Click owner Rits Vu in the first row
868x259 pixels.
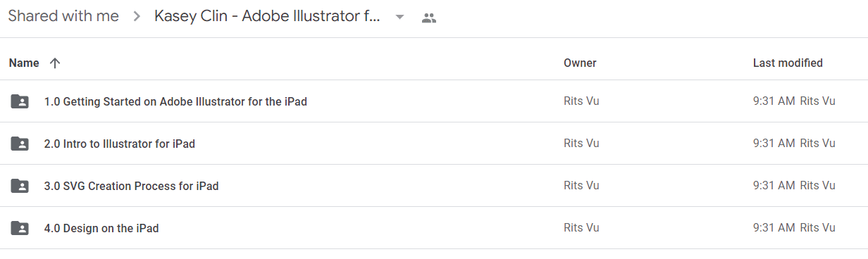pos(581,101)
